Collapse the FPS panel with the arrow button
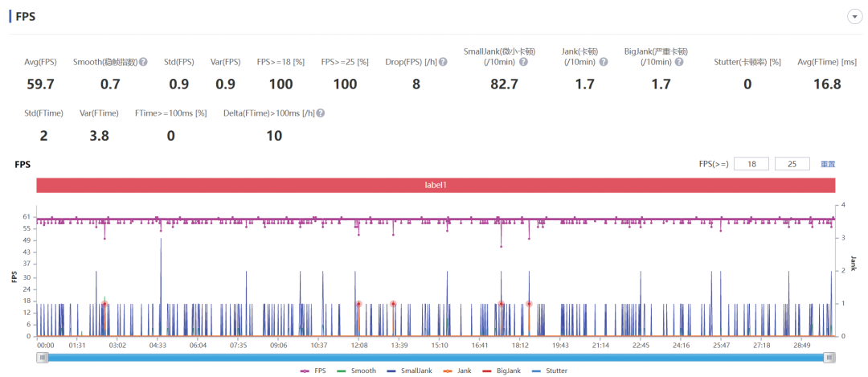Image resolution: width=868 pixels, height=377 pixels. pos(854,17)
